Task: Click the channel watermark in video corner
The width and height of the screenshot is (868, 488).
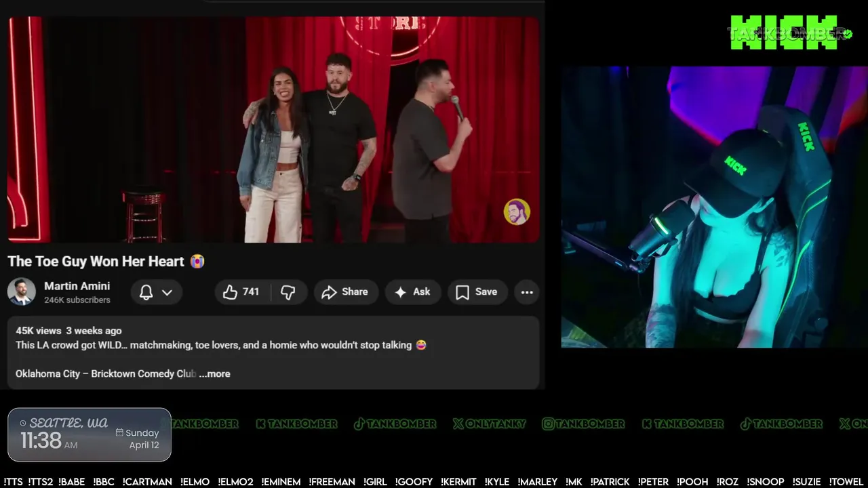Action: tap(517, 211)
